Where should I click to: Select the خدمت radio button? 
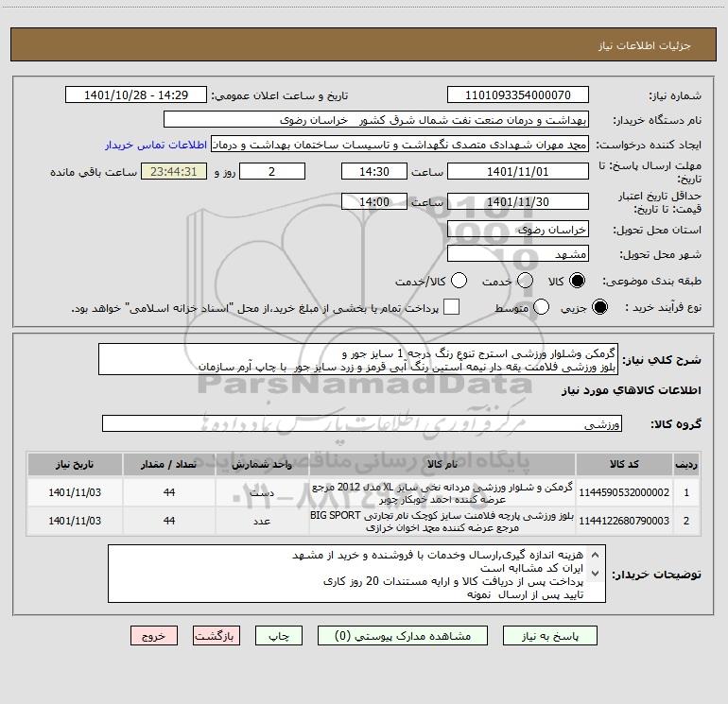pos(525,281)
